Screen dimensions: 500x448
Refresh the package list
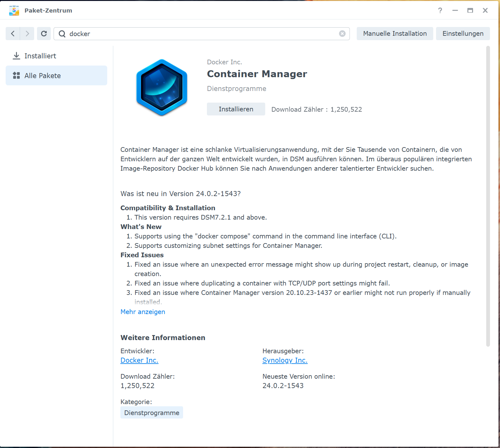coord(44,34)
